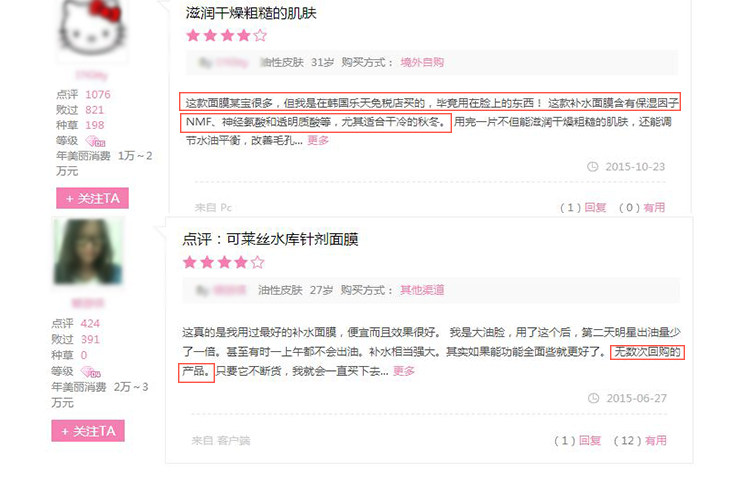Reply to the 2015-10-23 review
Screen dimensions: 750x491
595,207
